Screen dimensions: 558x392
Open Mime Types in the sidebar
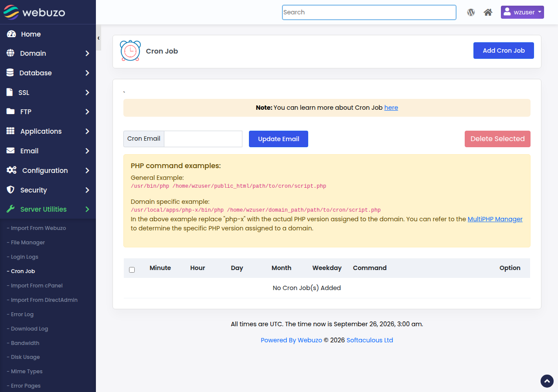24,372
